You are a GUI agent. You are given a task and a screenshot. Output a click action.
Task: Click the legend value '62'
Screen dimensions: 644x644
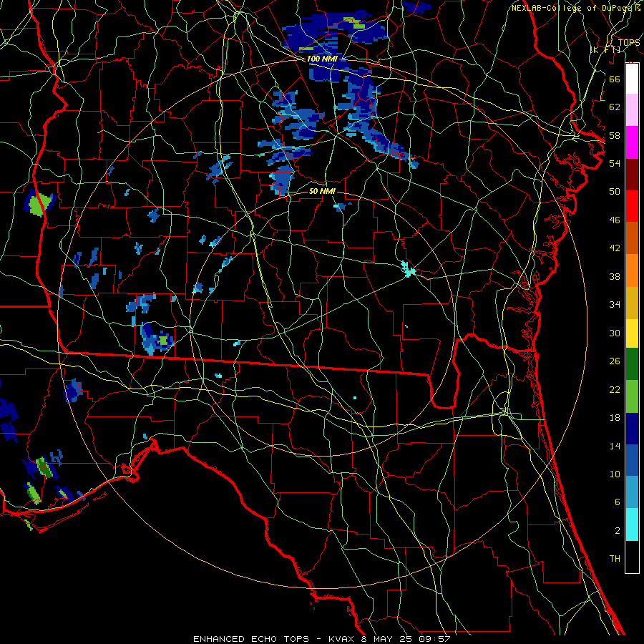click(615, 107)
